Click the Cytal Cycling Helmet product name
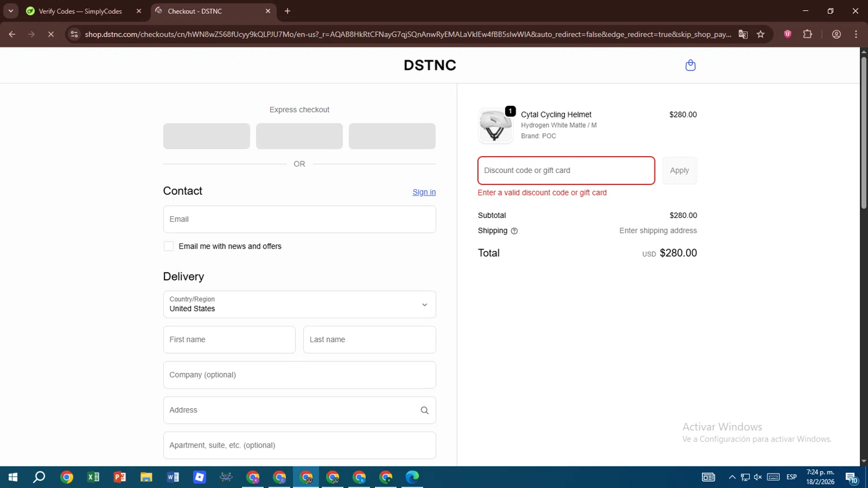 point(556,114)
